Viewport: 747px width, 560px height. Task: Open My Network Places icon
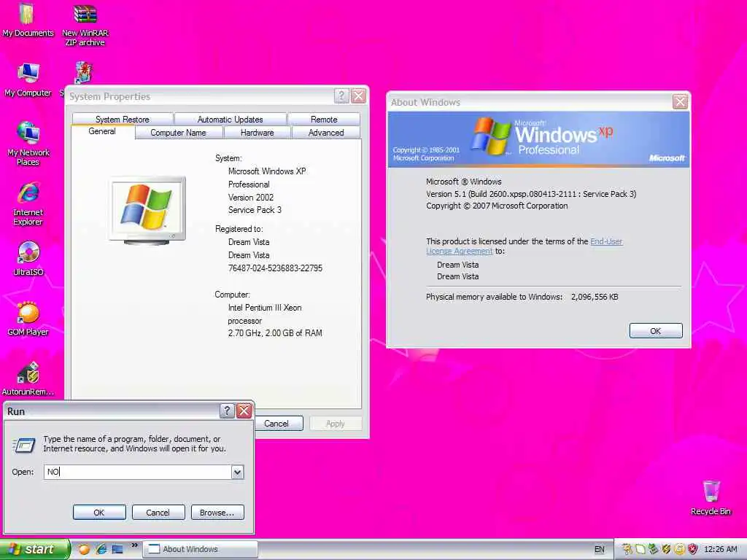(x=28, y=143)
